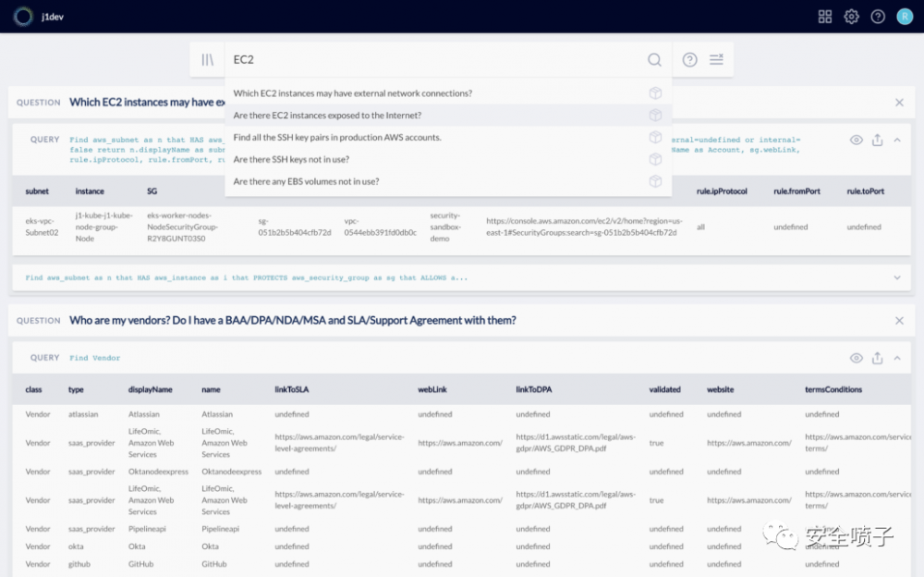The image size is (924, 577).
Task: Click the github type cell
Action: (x=79, y=564)
